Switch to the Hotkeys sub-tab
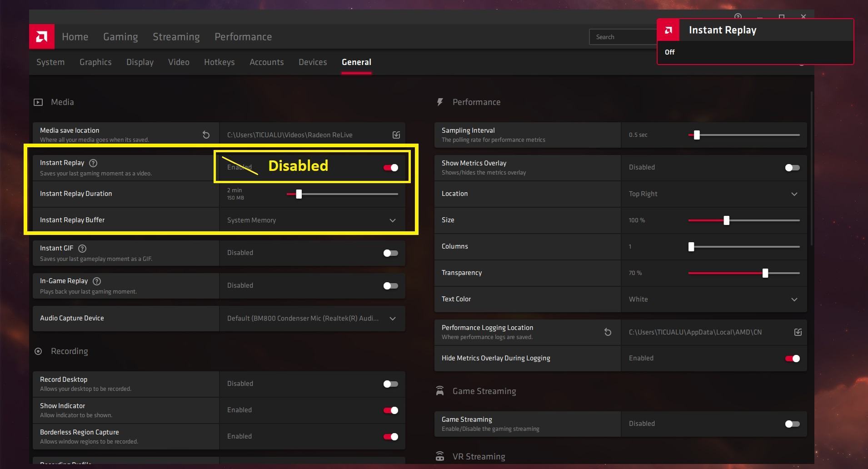The width and height of the screenshot is (868, 469). coord(219,62)
